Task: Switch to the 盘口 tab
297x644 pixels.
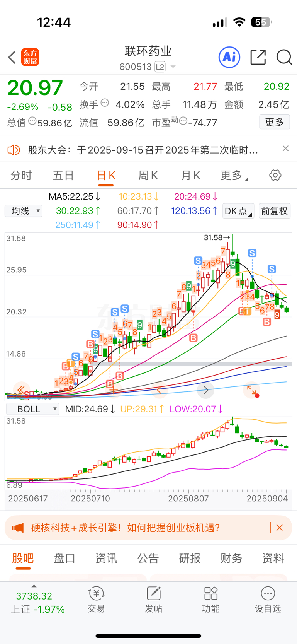Action: [x=64, y=558]
